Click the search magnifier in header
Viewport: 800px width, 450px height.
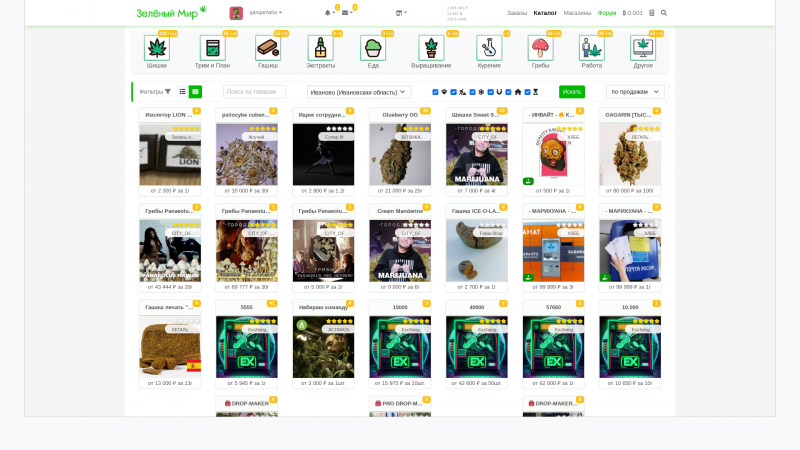pos(664,13)
